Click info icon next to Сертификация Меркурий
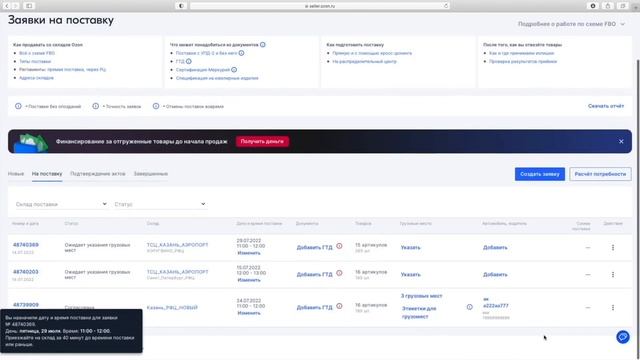 (x=234, y=70)
